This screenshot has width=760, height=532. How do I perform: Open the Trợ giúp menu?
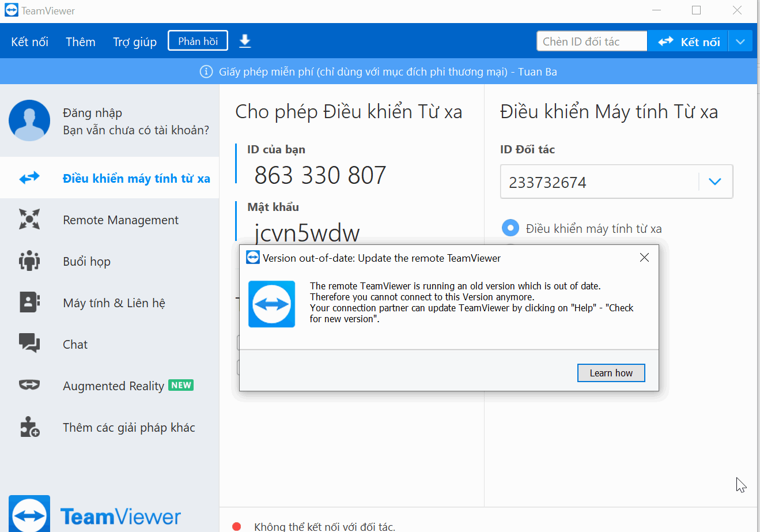click(135, 41)
